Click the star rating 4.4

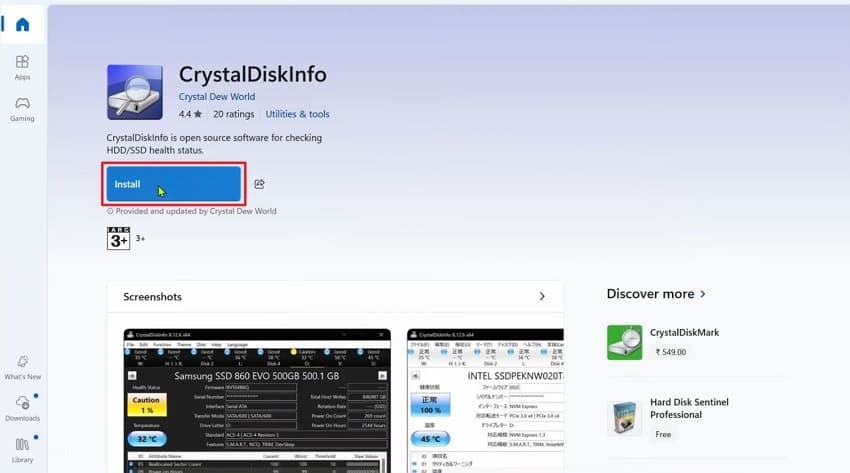click(190, 114)
